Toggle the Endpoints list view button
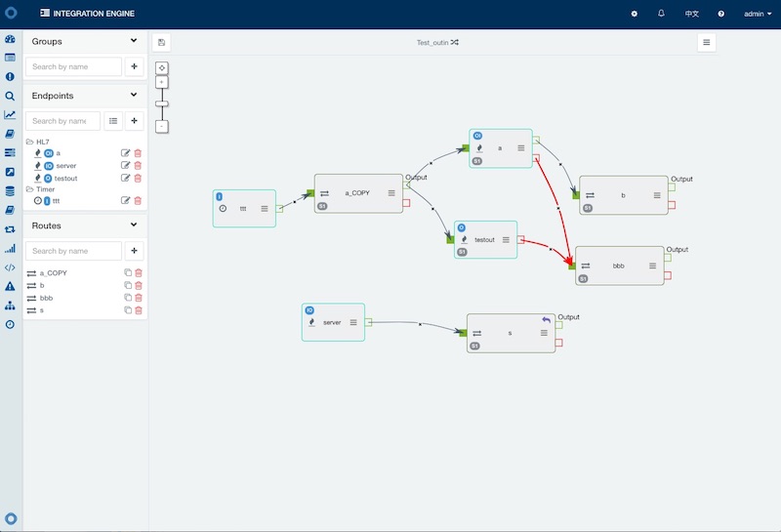 click(113, 121)
